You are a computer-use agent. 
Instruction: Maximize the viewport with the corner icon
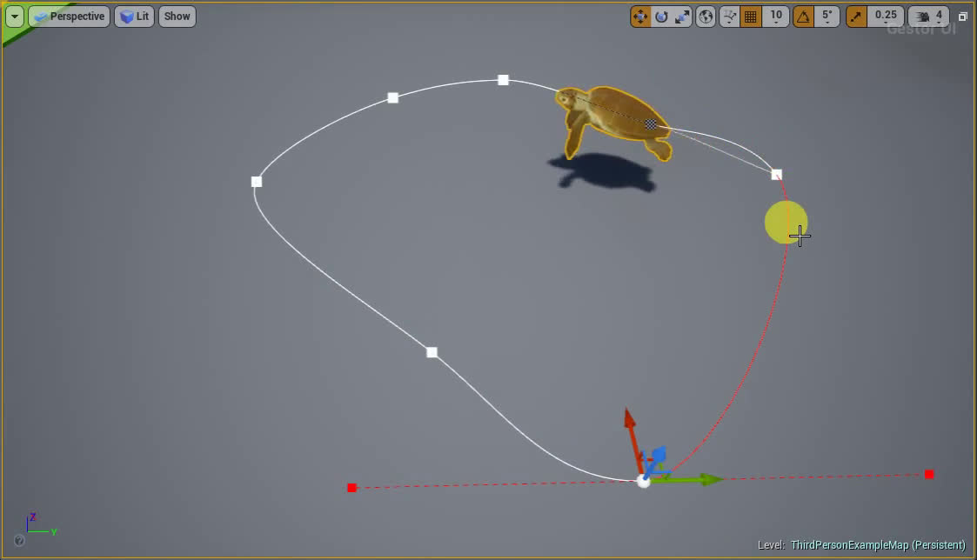(x=963, y=16)
